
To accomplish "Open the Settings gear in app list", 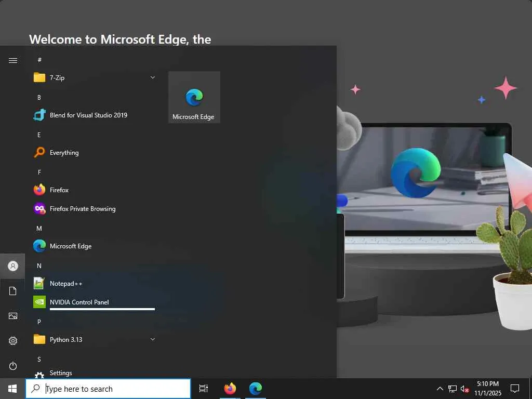I will click(39, 375).
